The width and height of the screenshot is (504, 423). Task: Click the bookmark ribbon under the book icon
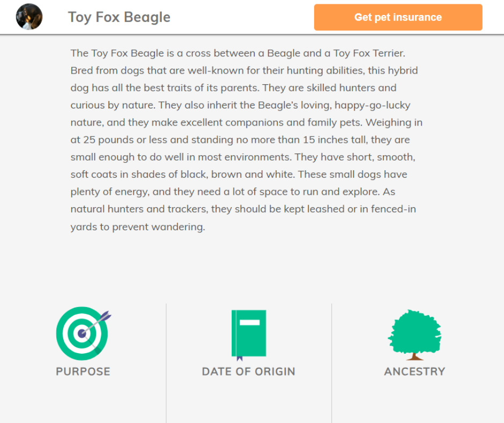tap(239, 358)
